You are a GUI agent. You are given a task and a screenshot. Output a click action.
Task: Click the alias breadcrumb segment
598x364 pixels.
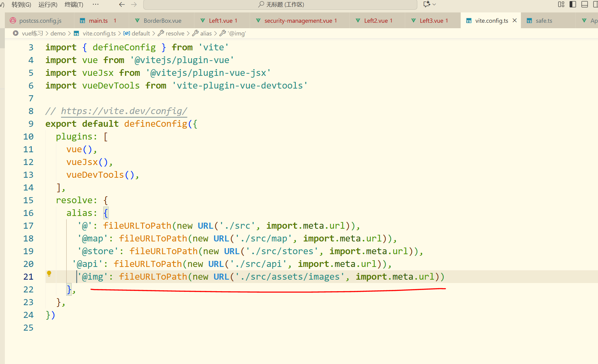click(x=206, y=33)
